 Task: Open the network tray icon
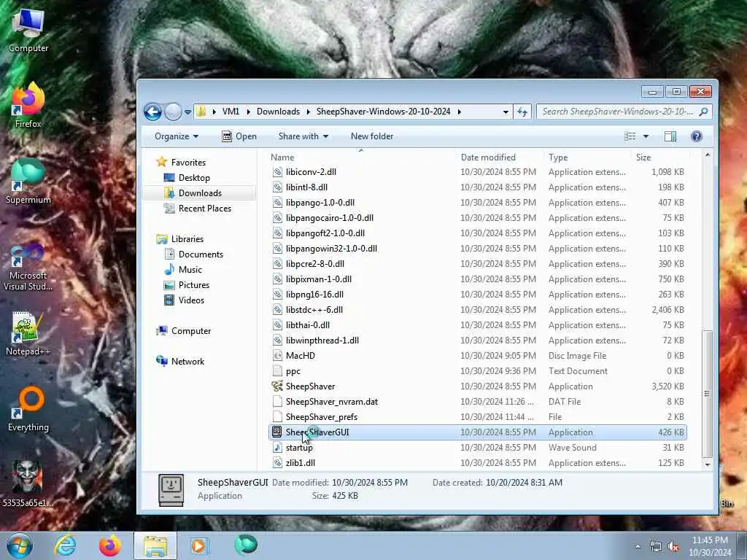click(x=656, y=547)
